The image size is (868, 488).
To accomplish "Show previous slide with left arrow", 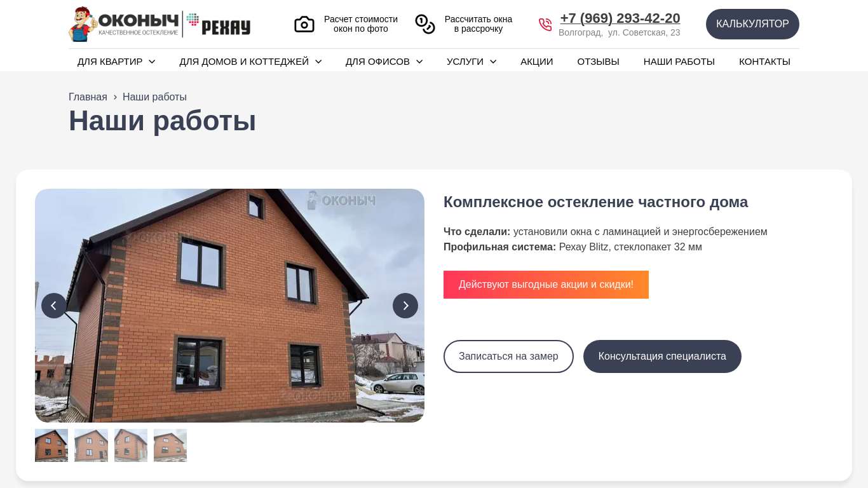I will pos(54,306).
